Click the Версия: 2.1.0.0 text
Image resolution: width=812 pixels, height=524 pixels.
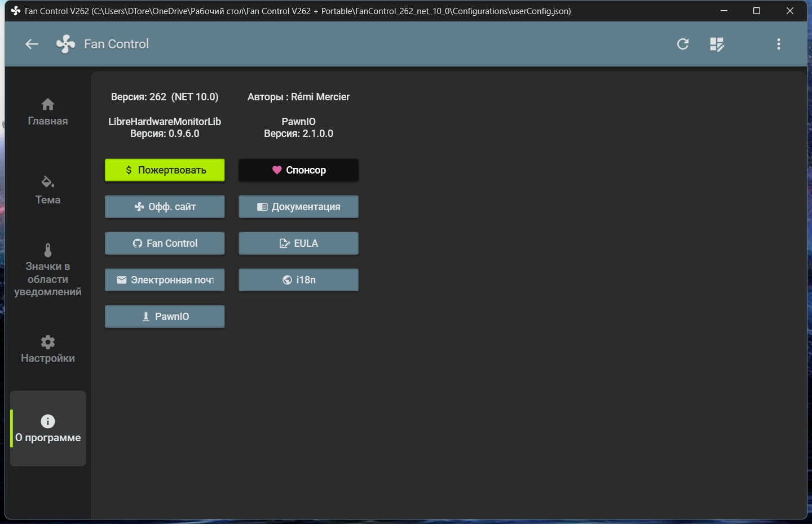tap(298, 134)
